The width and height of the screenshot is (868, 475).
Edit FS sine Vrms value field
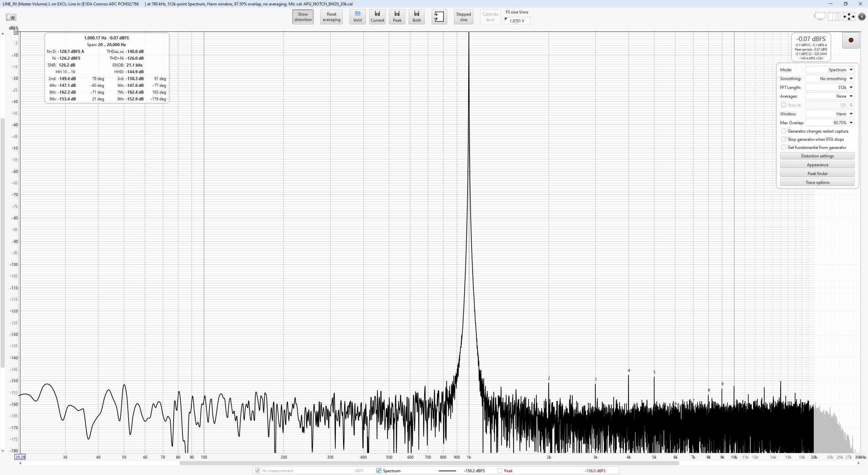click(x=517, y=21)
